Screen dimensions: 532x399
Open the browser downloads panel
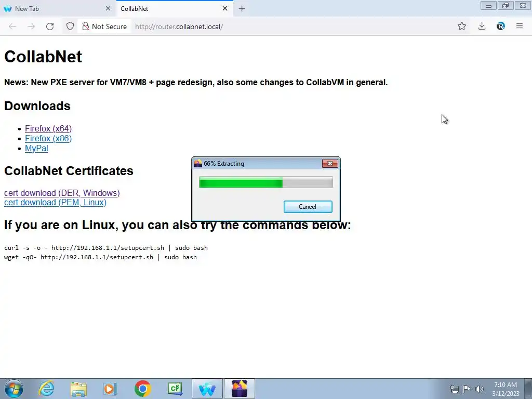point(482,26)
